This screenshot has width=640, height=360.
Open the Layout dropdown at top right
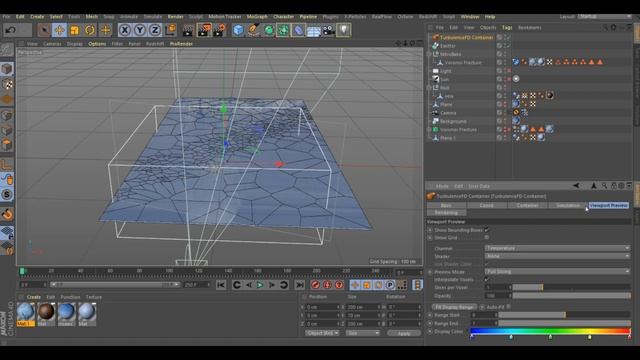point(604,17)
